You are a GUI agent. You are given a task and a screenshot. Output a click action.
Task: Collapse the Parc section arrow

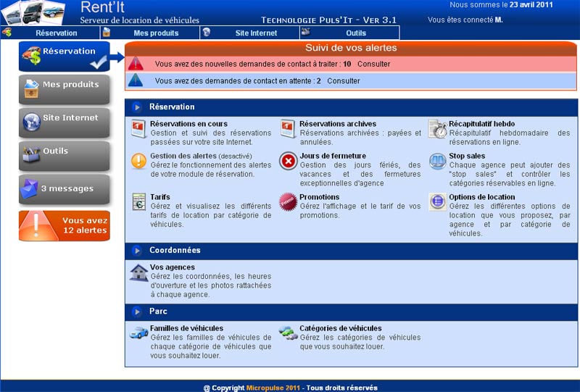pos(137,312)
